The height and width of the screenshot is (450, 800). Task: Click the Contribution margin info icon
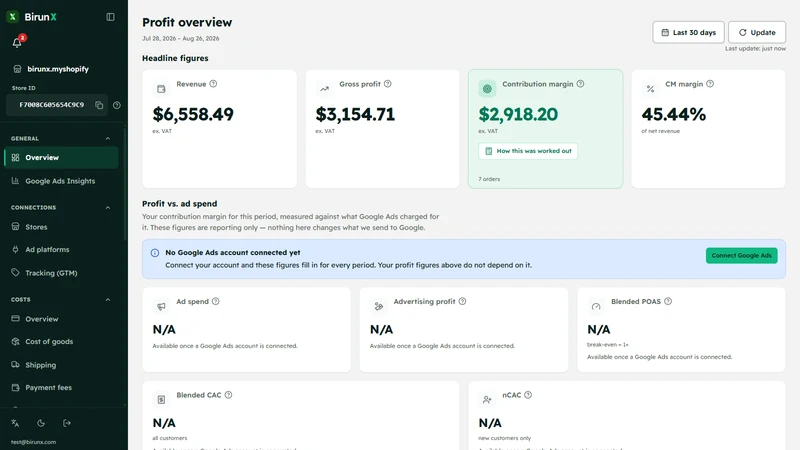point(580,84)
